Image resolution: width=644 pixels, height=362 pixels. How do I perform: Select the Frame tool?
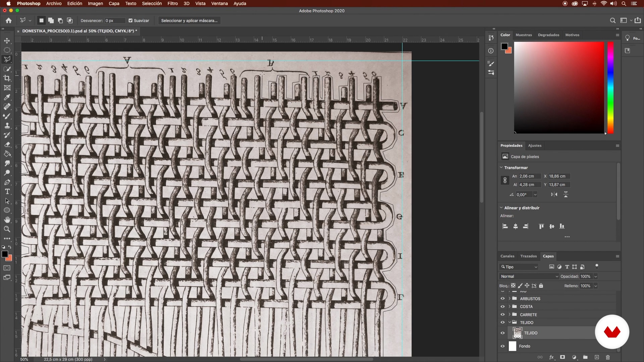click(7, 88)
